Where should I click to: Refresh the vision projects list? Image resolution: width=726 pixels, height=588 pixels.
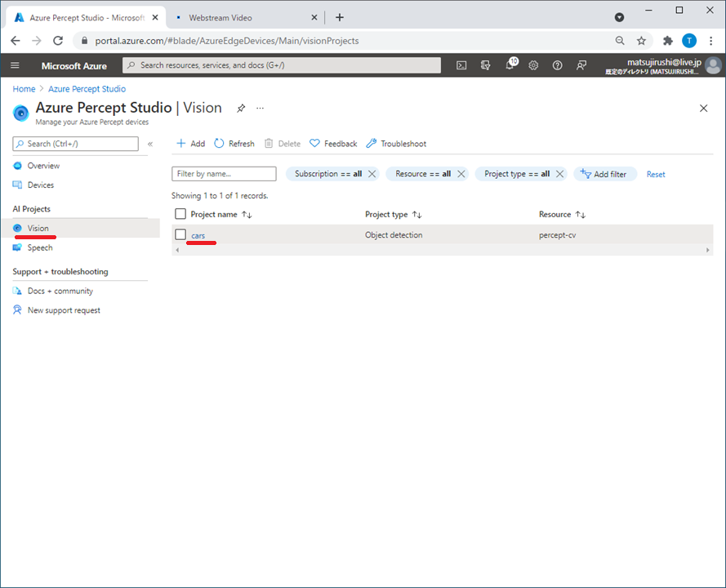(x=234, y=144)
